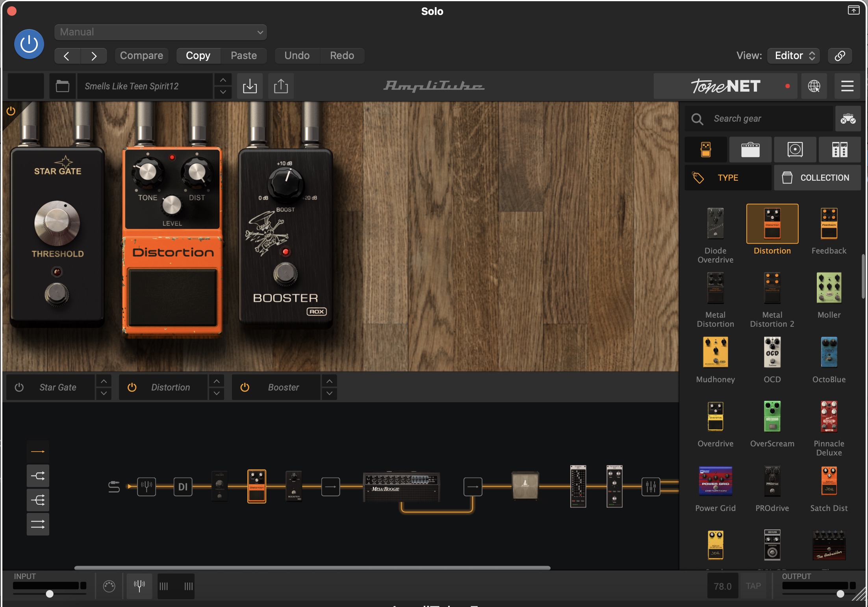Open the hamburger main menu
868x607 pixels.
[x=847, y=86]
